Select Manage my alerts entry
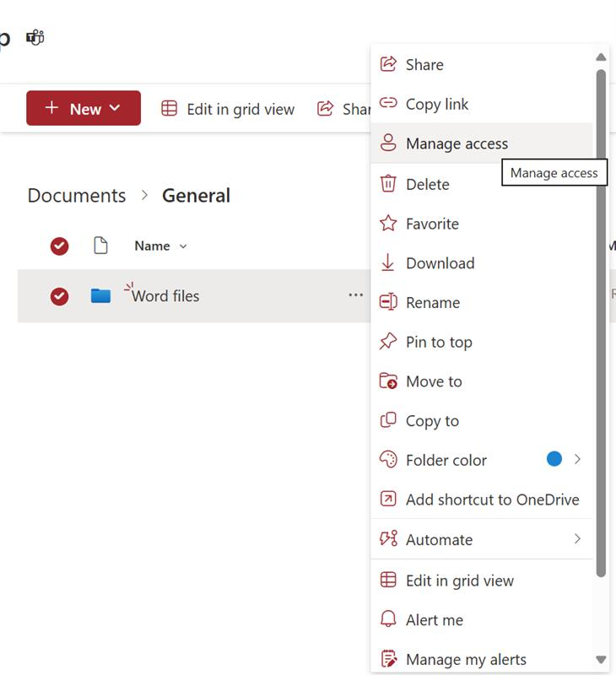 (482, 659)
